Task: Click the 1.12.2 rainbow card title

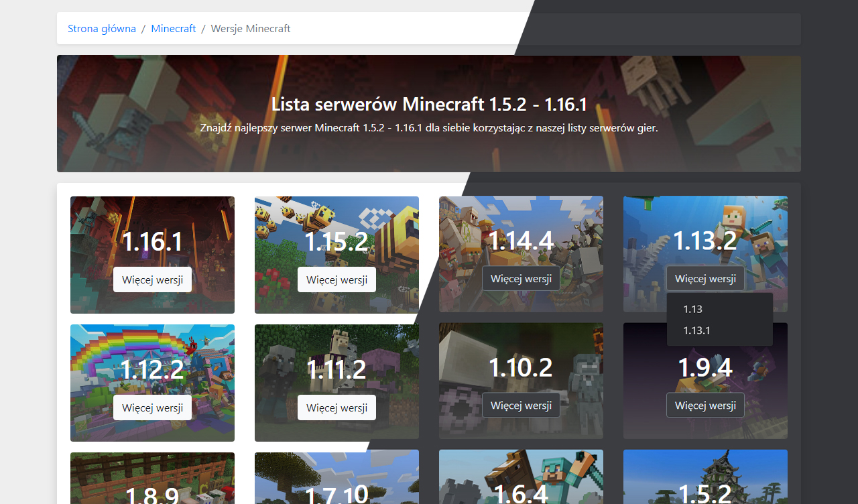Action: pyautogui.click(x=152, y=369)
